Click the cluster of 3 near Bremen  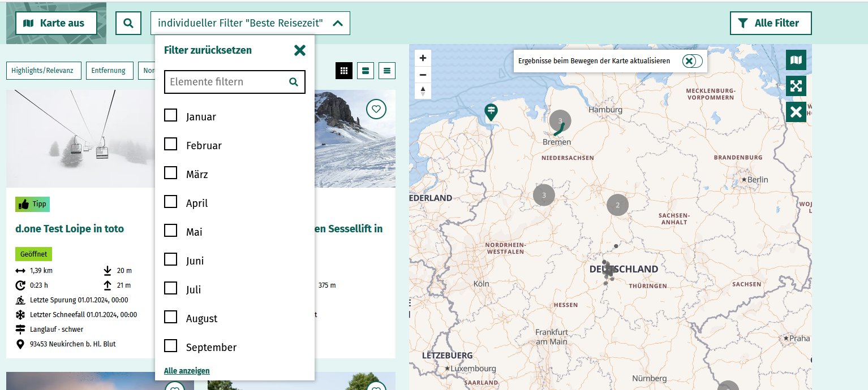560,121
